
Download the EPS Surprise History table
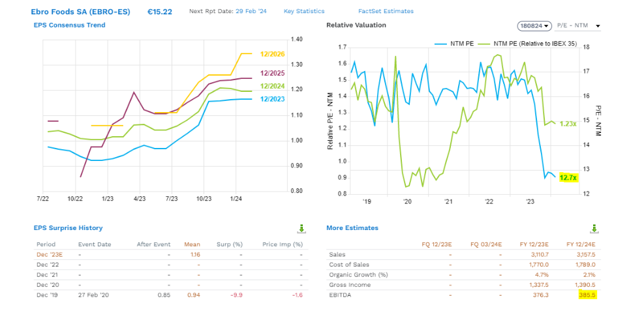coord(301,228)
